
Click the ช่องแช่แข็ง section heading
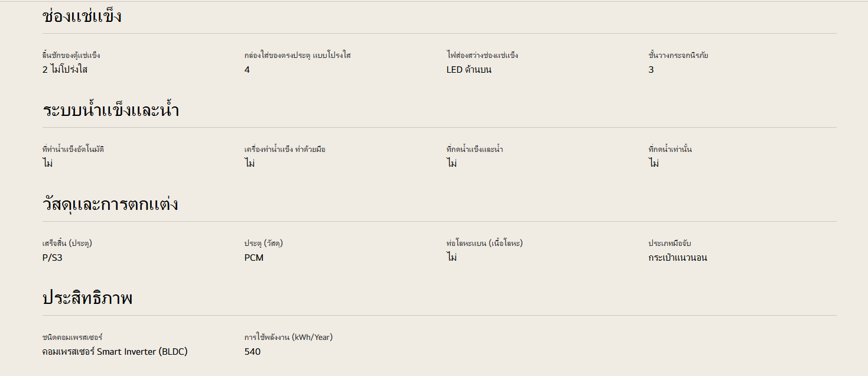point(82,17)
